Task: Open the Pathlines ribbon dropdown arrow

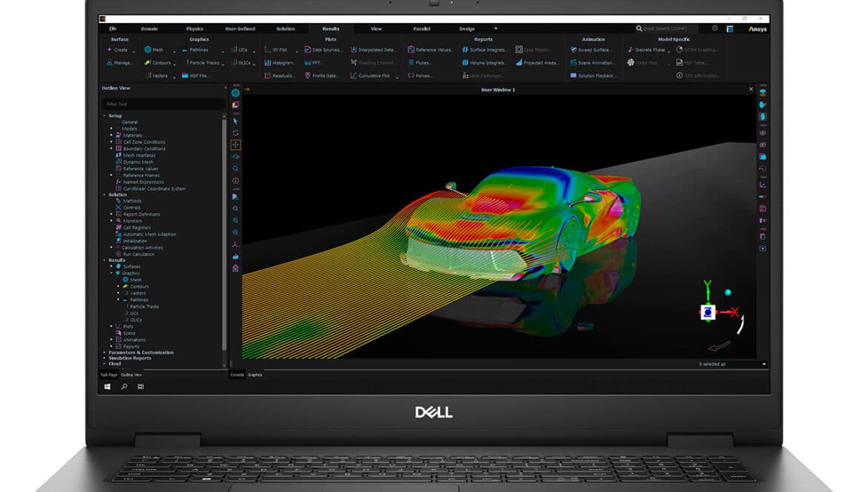Action: point(223,51)
